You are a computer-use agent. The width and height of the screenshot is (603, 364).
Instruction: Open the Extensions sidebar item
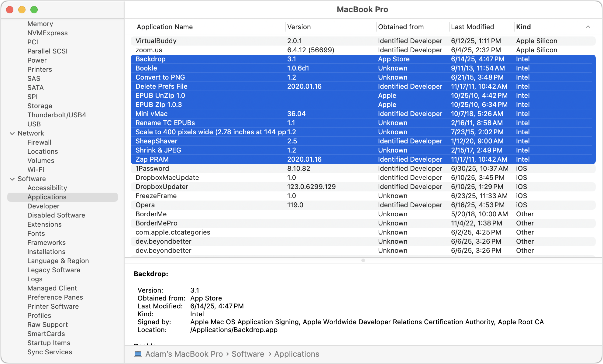44,224
